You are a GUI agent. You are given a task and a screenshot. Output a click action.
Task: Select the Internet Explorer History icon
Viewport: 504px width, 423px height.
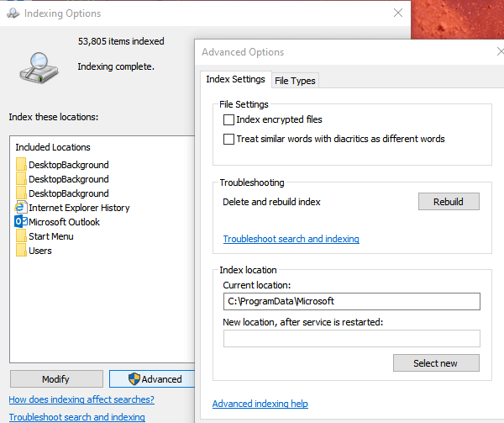(20, 208)
